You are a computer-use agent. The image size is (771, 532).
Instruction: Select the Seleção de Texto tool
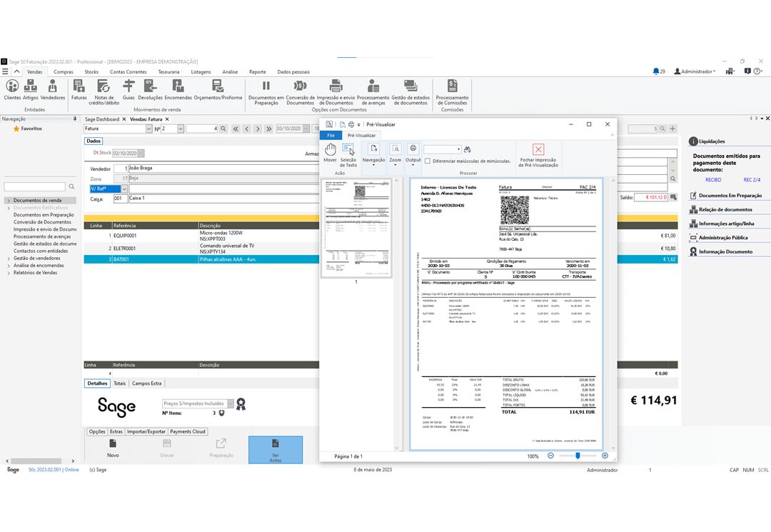348,156
